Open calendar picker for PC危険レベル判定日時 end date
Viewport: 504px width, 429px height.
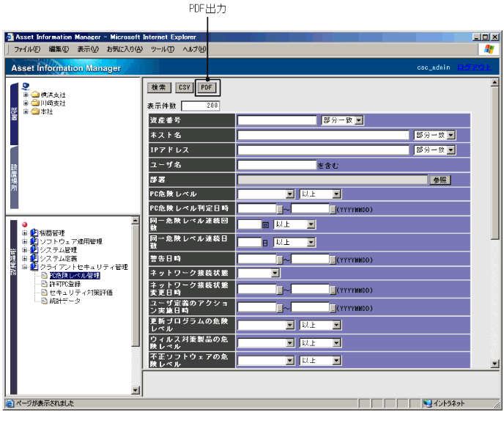(x=333, y=210)
